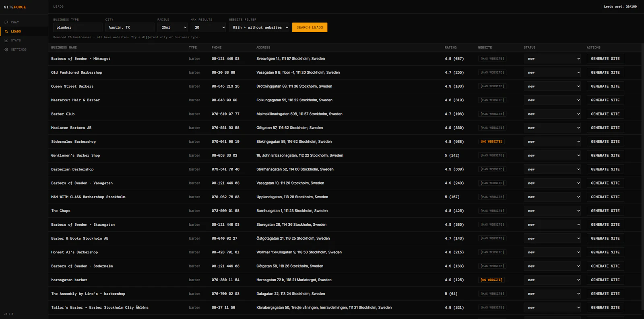Open status dropdown for Södermalms Barbershop
This screenshot has width=644, height=319.
[x=552, y=142]
